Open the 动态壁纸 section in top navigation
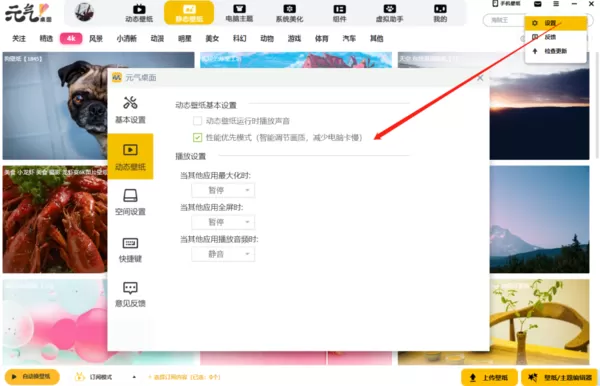Viewport: 600px width, 386px height. [x=139, y=13]
